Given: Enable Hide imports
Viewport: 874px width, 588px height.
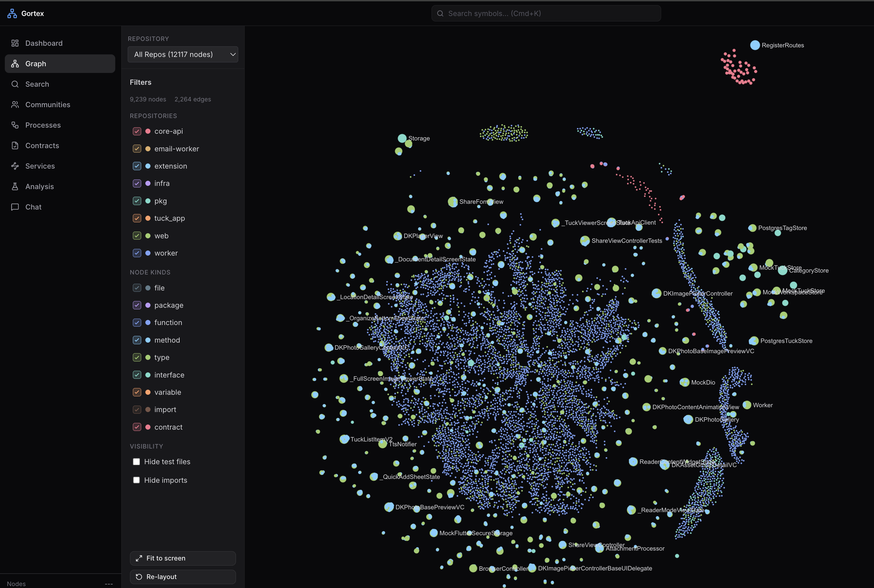Looking at the screenshot, I should [137, 480].
